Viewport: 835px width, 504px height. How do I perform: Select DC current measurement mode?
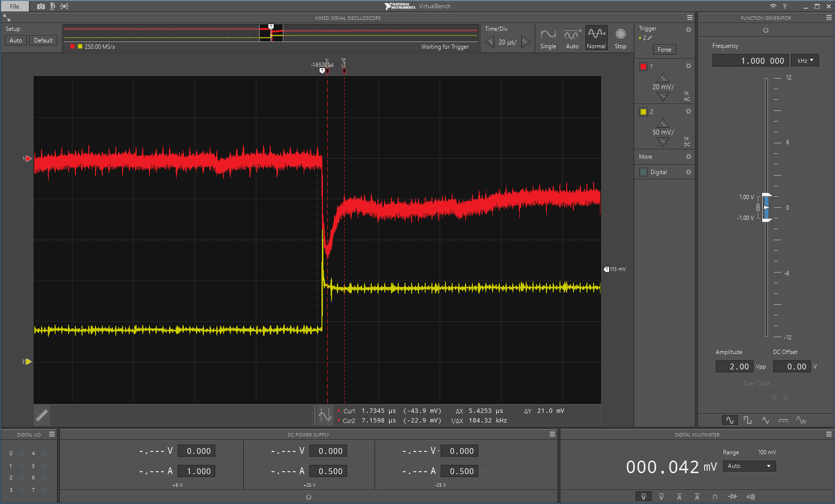(679, 497)
